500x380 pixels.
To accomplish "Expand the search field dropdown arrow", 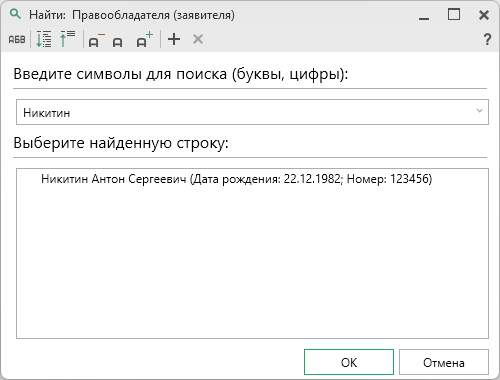I will (x=479, y=111).
